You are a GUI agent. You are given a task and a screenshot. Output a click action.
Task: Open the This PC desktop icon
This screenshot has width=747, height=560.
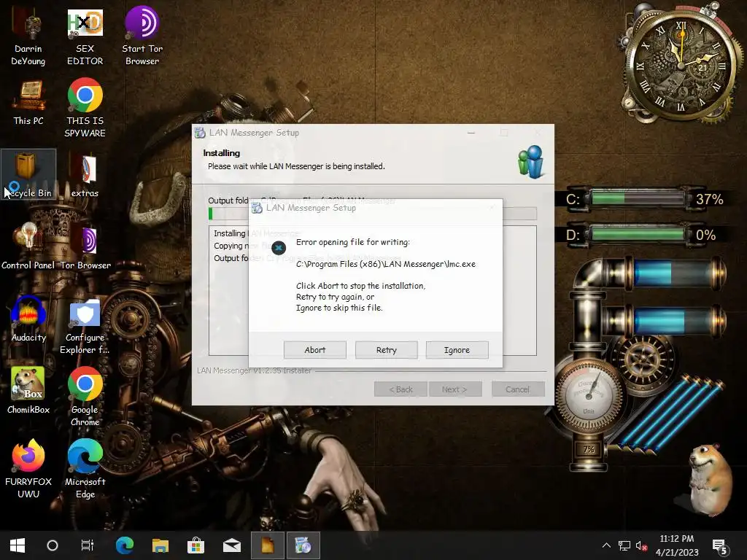(x=28, y=103)
